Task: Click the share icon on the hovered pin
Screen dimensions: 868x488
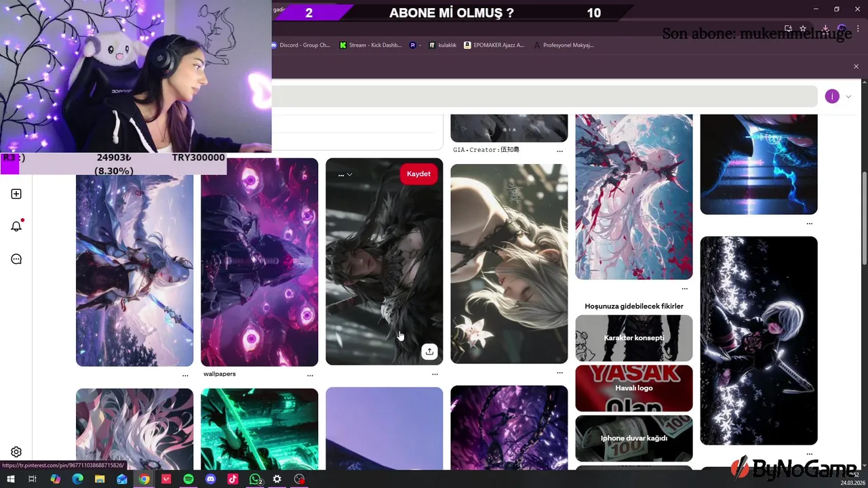Action: 429,351
